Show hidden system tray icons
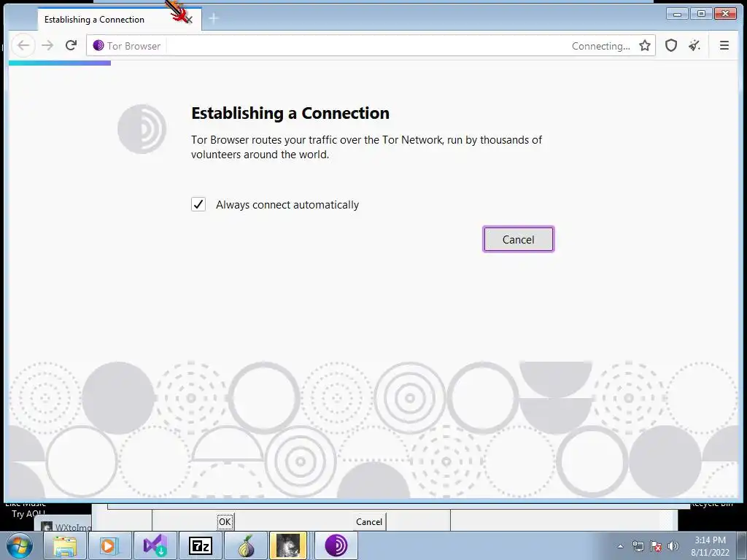747x560 pixels. [x=620, y=546]
